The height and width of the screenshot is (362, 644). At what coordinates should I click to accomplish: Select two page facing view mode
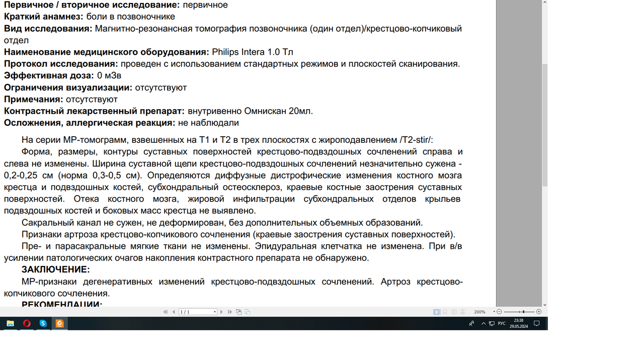click(x=454, y=312)
